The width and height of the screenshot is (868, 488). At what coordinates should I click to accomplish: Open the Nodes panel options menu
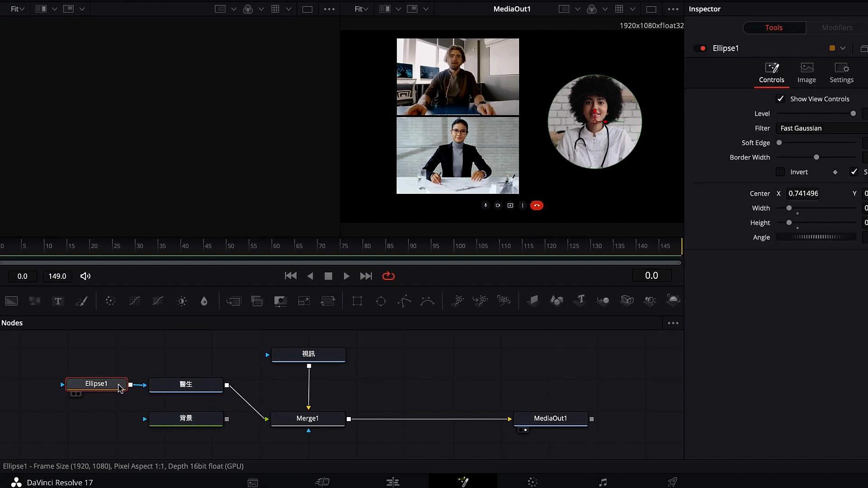point(673,323)
